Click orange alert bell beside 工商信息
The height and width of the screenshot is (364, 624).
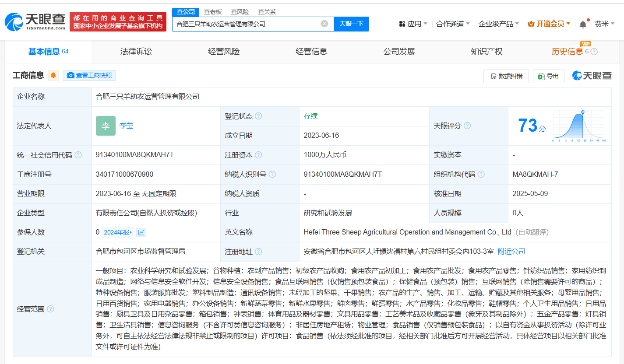pos(53,76)
